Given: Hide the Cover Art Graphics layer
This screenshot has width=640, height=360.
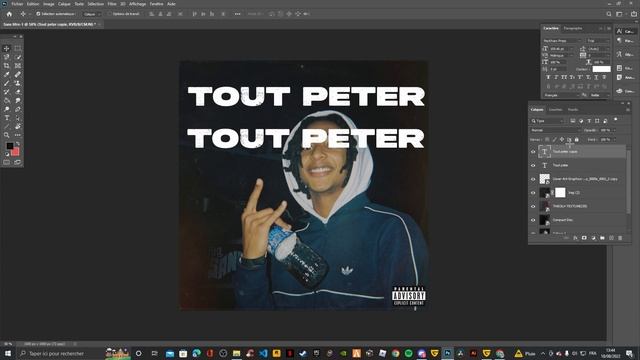Looking at the screenshot, I should click(x=533, y=179).
